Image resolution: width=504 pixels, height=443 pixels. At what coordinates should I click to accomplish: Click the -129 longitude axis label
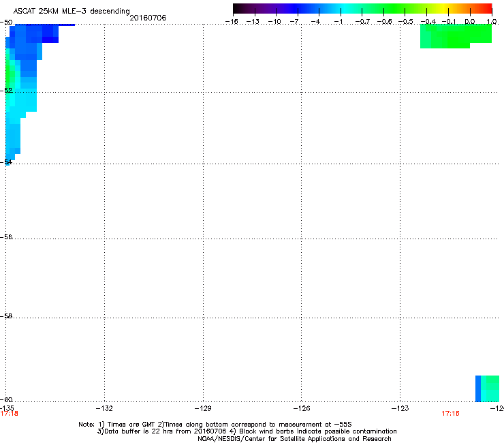coord(203,408)
